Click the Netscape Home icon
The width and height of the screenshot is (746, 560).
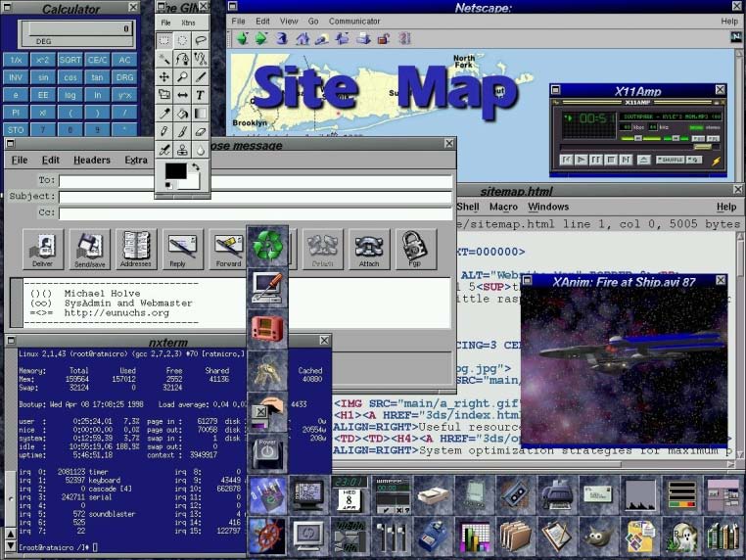(303, 38)
